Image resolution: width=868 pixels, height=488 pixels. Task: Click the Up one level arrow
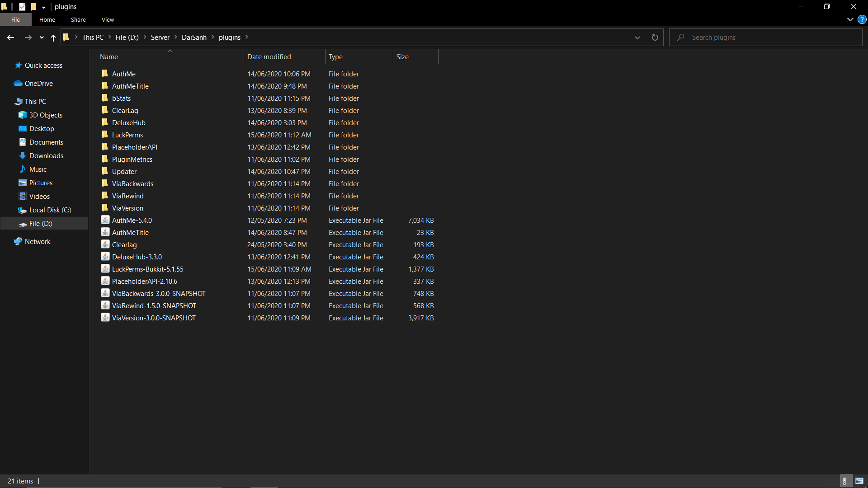pyautogui.click(x=53, y=38)
